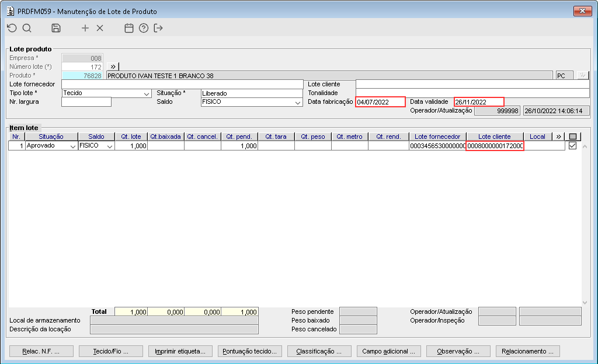Open help with the question mark icon

(144, 28)
